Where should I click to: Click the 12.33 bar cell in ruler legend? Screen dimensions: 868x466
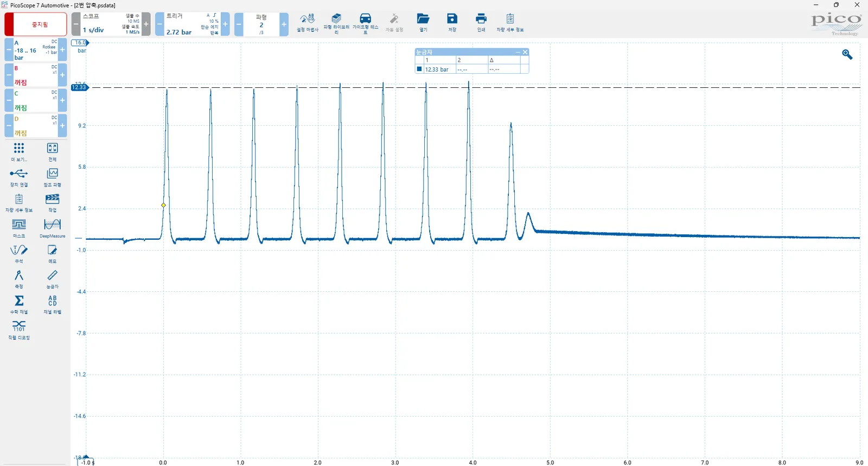[439, 69]
